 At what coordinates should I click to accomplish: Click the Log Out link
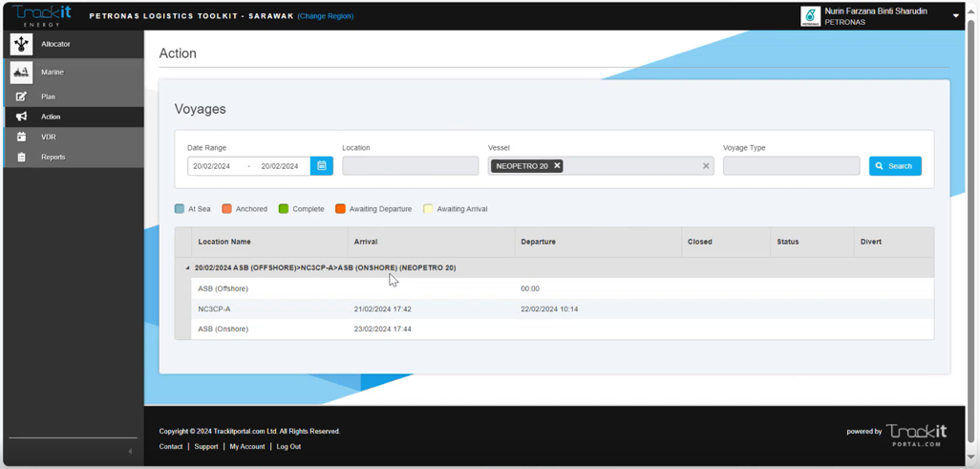click(288, 446)
